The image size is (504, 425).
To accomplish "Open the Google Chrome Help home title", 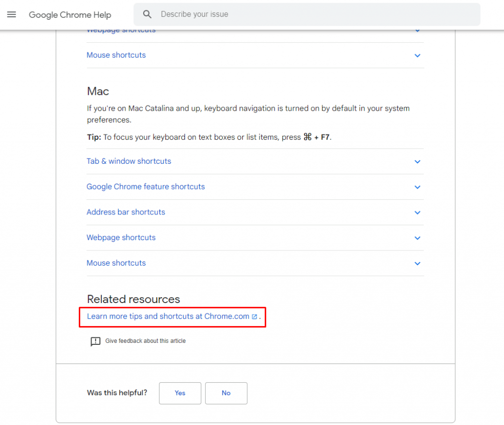I will tap(70, 15).
